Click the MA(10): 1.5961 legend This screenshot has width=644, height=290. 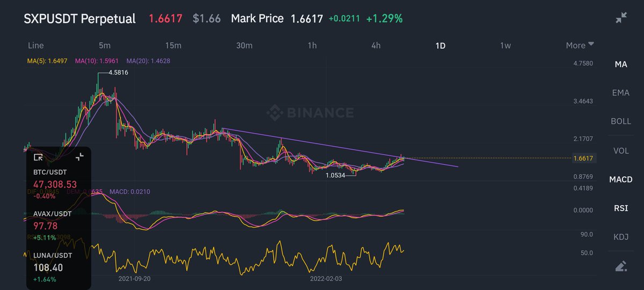click(97, 61)
